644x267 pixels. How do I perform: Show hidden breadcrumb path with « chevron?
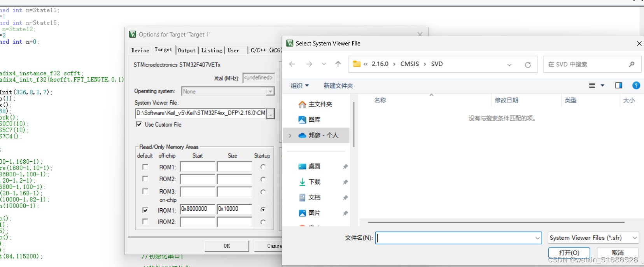pos(366,64)
